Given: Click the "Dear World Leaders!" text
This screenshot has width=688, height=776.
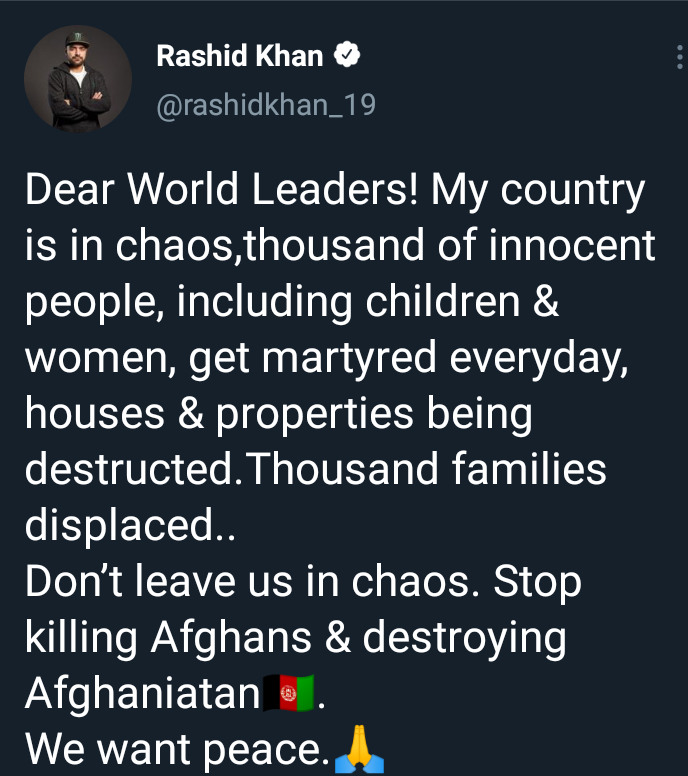Looking at the screenshot, I should coord(222,189).
